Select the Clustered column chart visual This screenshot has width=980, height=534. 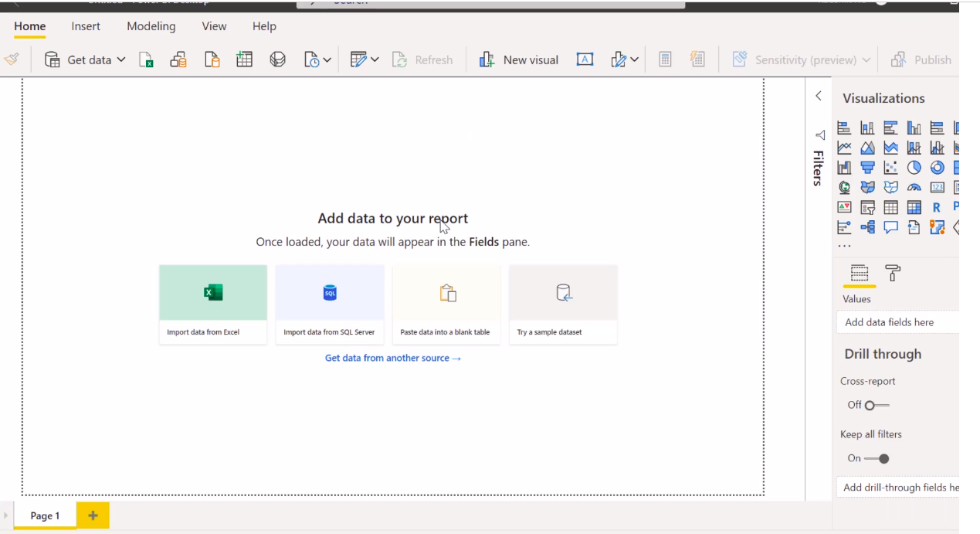point(914,128)
